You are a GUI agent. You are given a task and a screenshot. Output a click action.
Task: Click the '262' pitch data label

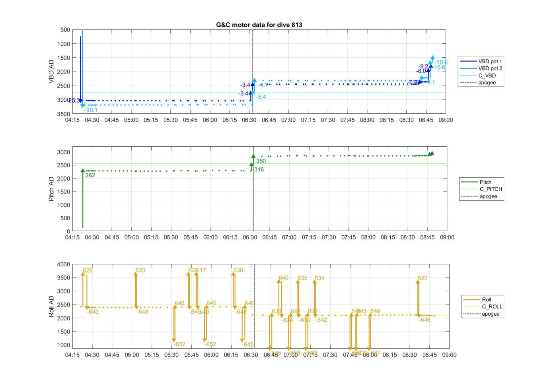pos(90,175)
